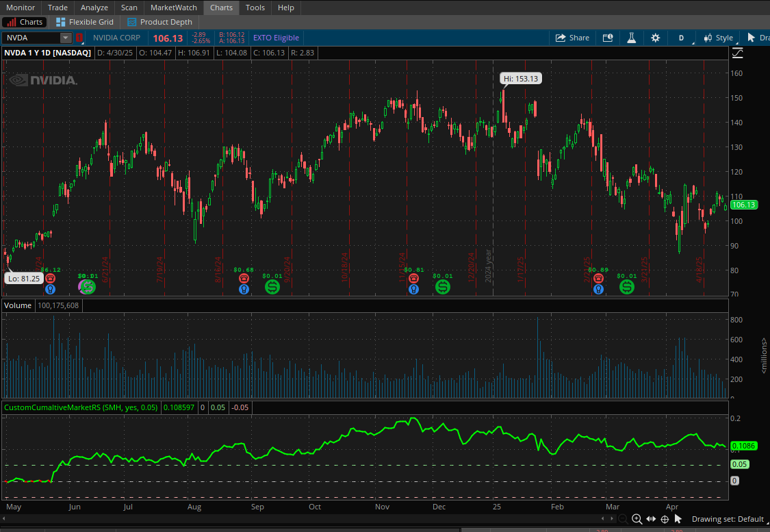770x532 pixels.
Task: Open the Scan tab
Action: click(129, 8)
